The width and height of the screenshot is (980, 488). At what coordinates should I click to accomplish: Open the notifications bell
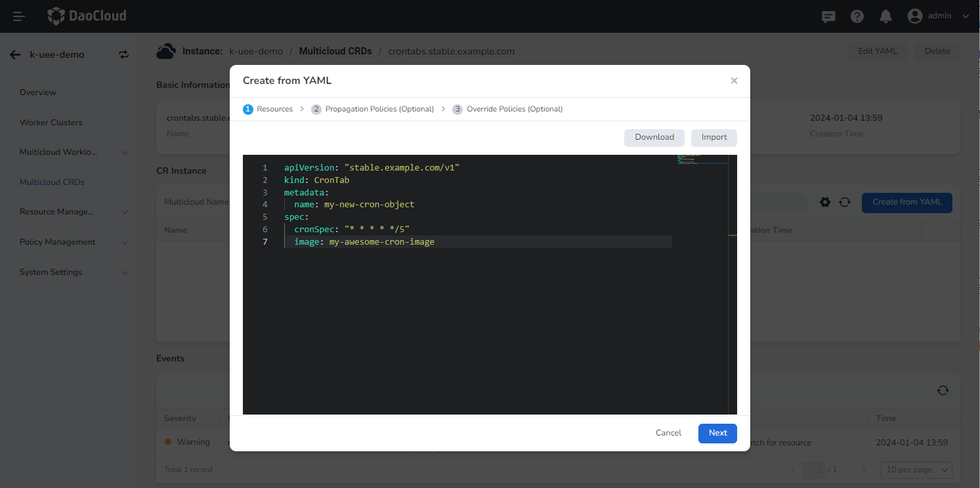[885, 16]
